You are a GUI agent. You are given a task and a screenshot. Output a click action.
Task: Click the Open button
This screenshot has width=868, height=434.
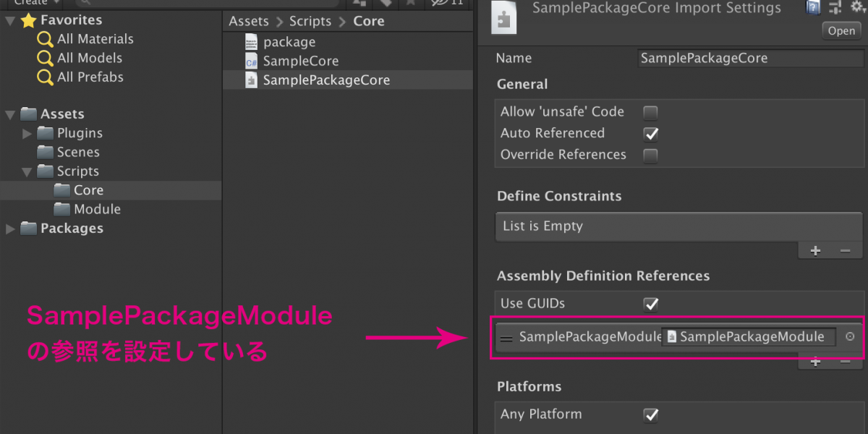(x=841, y=30)
